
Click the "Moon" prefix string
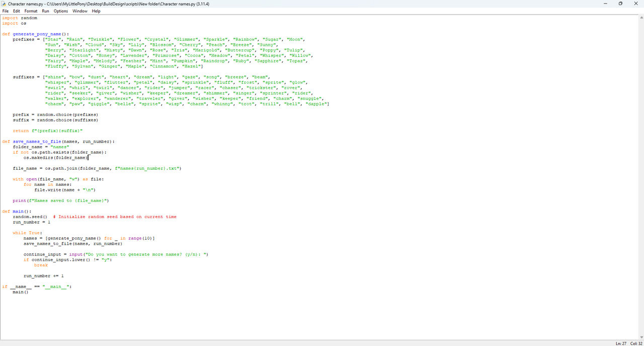pyautogui.click(x=295, y=39)
